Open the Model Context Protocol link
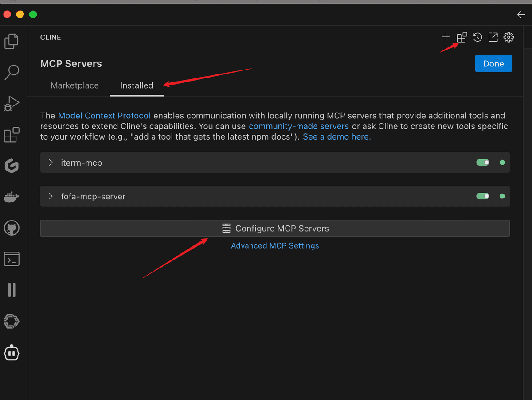Image resolution: width=532 pixels, height=400 pixels. tap(104, 116)
